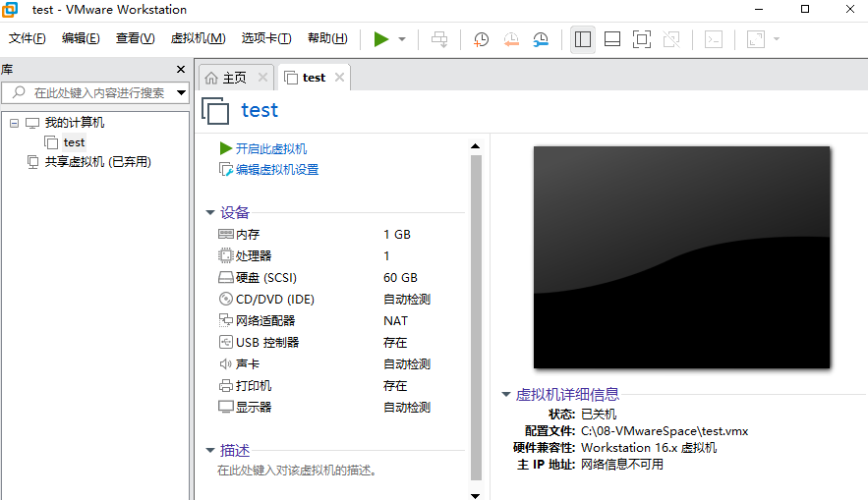Viewport: 868px width, 500px height.
Task: Open the 帮助(H) menu
Action: (x=327, y=38)
